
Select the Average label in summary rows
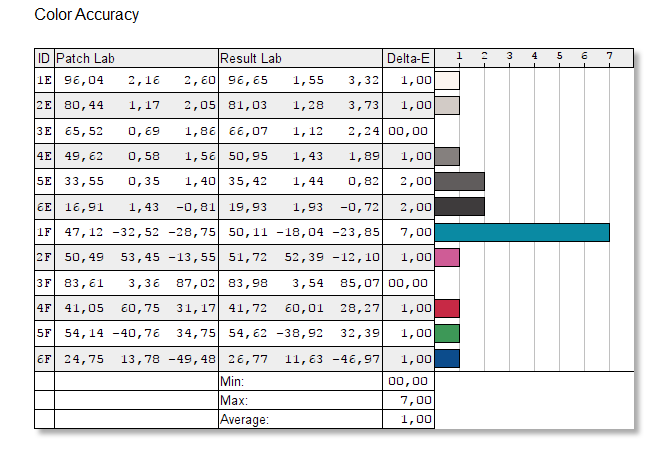point(244,420)
